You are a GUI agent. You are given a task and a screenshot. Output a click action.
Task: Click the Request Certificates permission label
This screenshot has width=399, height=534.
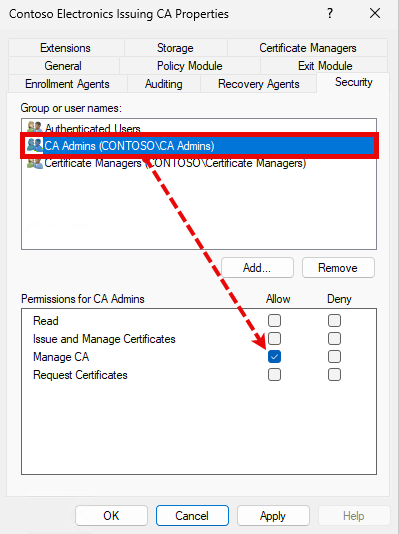pos(80,375)
